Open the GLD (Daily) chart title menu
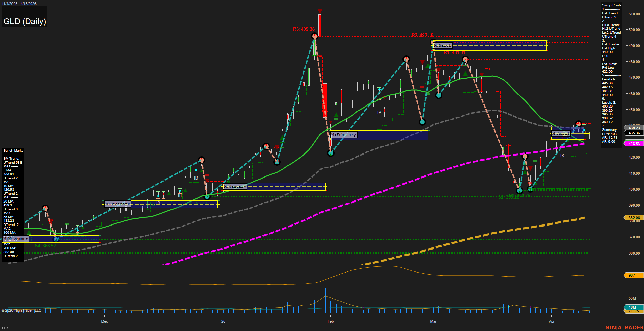This screenshot has height=331, width=644. tap(24, 21)
